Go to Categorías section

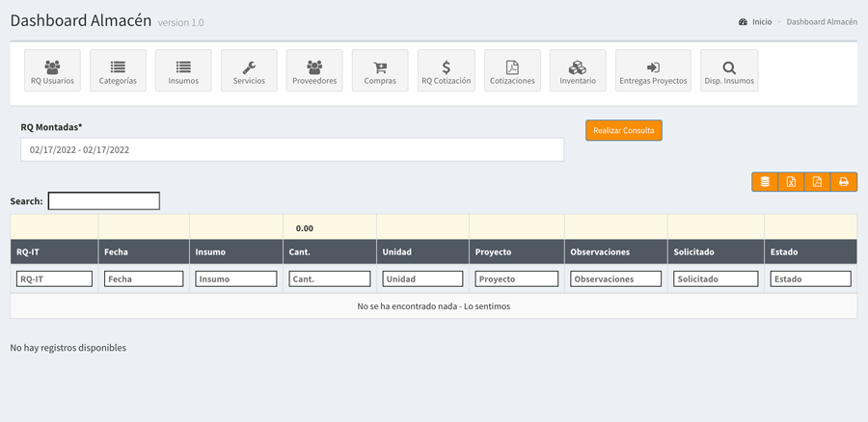tap(118, 71)
